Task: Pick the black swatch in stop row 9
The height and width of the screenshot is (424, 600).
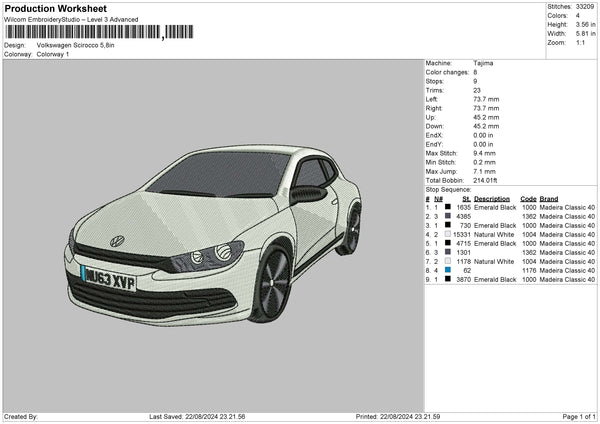Action: (x=447, y=279)
